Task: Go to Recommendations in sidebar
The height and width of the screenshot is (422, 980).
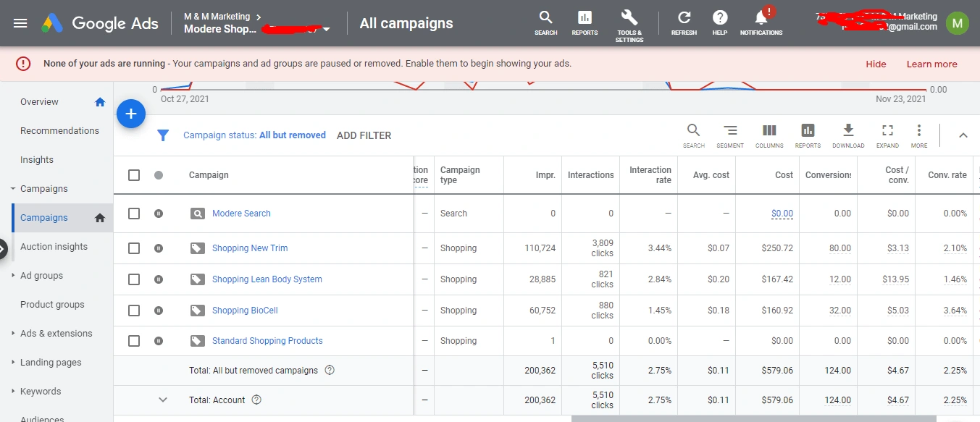Action: pyautogui.click(x=59, y=131)
